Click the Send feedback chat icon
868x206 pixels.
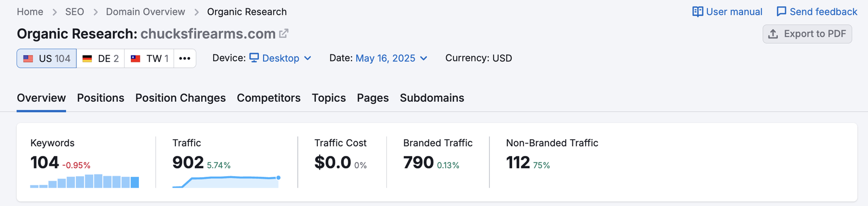[x=781, y=11]
